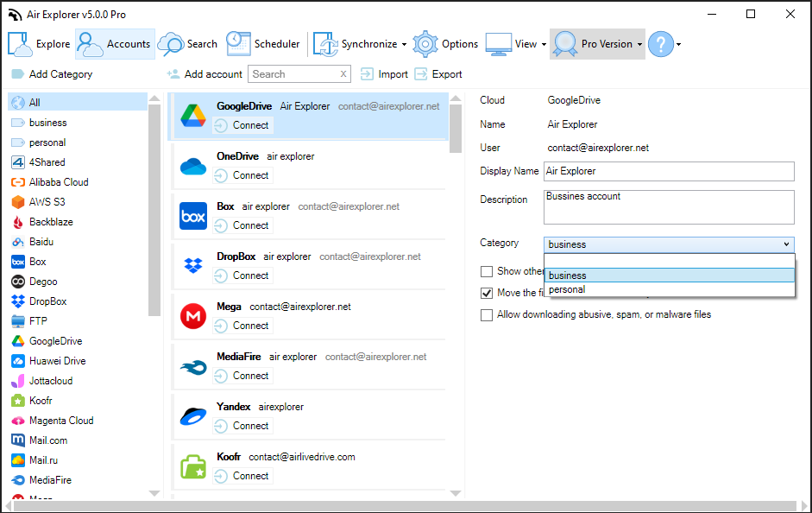Connect the MediaFire account
Image resolution: width=812 pixels, height=513 pixels.
pyautogui.click(x=242, y=376)
